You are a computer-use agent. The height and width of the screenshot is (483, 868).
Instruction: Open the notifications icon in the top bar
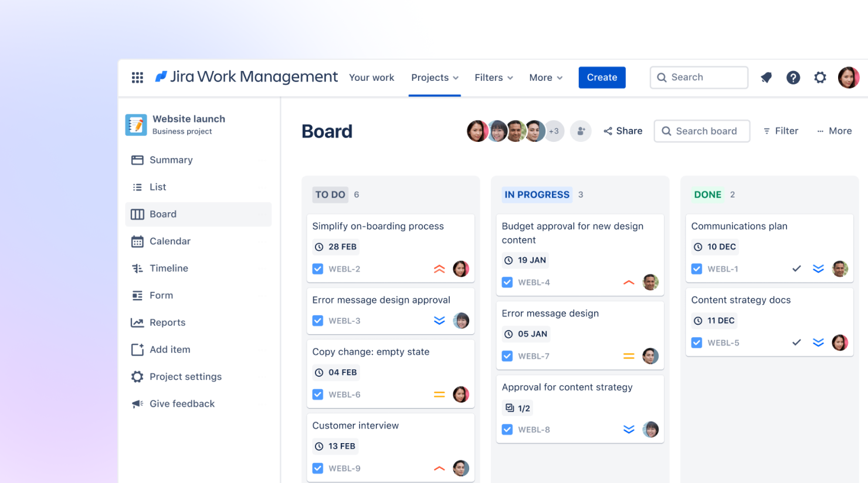point(766,77)
